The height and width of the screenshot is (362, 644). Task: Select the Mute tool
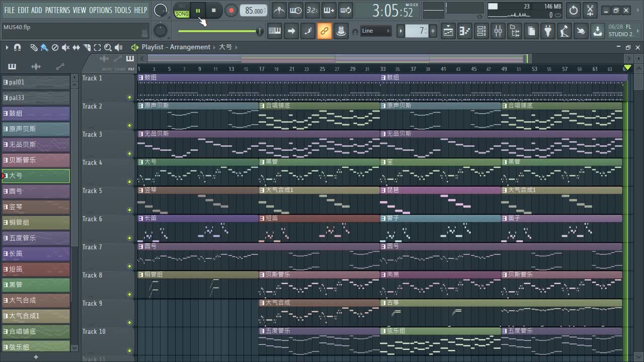65,47
